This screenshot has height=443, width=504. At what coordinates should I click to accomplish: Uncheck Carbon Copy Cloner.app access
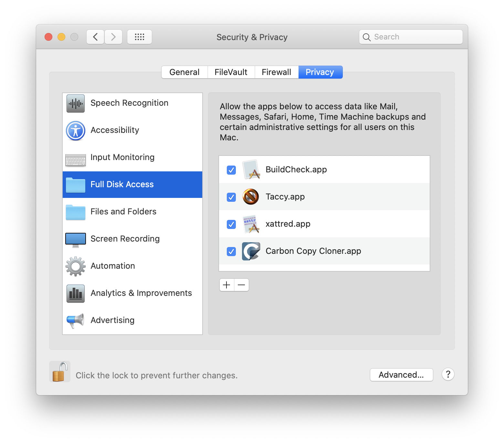231,252
